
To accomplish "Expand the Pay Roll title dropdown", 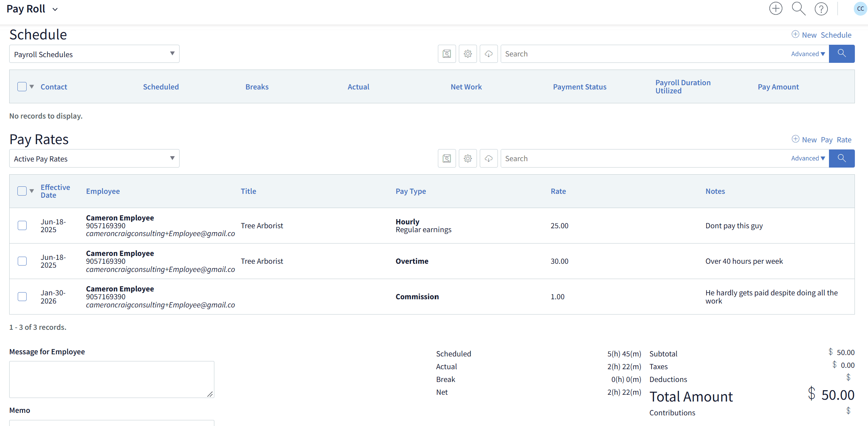I will click(55, 9).
